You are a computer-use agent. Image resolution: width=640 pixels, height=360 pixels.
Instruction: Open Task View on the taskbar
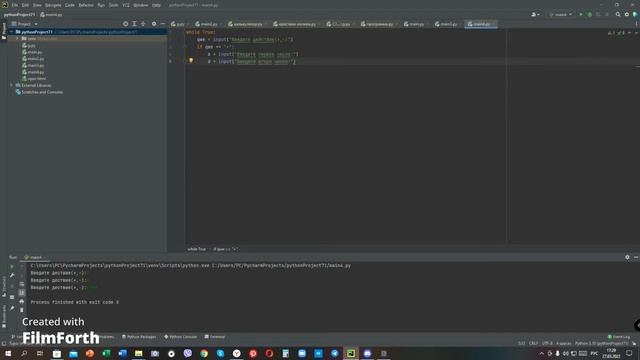40,353
